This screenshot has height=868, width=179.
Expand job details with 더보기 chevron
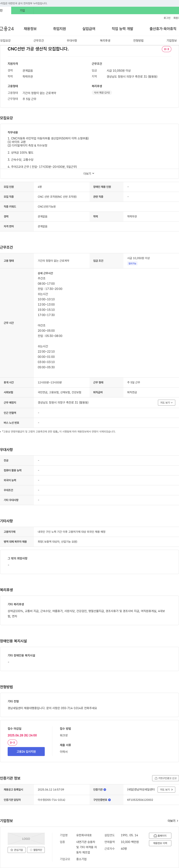89,174
